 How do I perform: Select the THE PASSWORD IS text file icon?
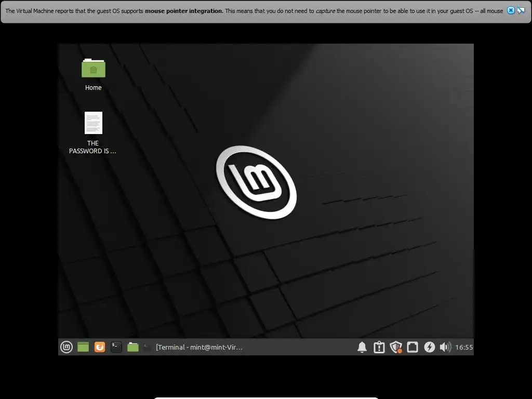[x=94, y=123]
